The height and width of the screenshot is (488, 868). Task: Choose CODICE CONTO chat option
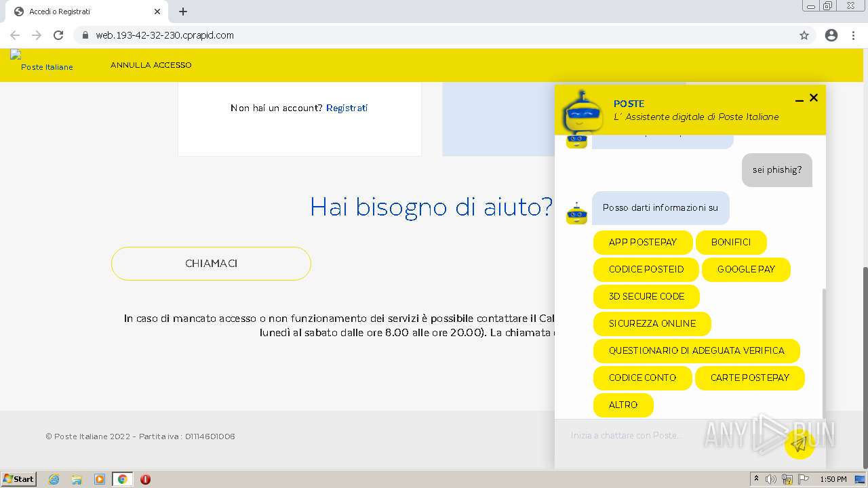tap(643, 378)
